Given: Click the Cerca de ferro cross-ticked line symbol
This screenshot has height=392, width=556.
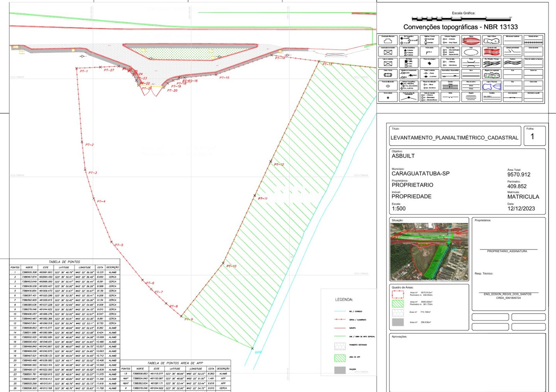Looking at the screenshot, I should 534,42.
